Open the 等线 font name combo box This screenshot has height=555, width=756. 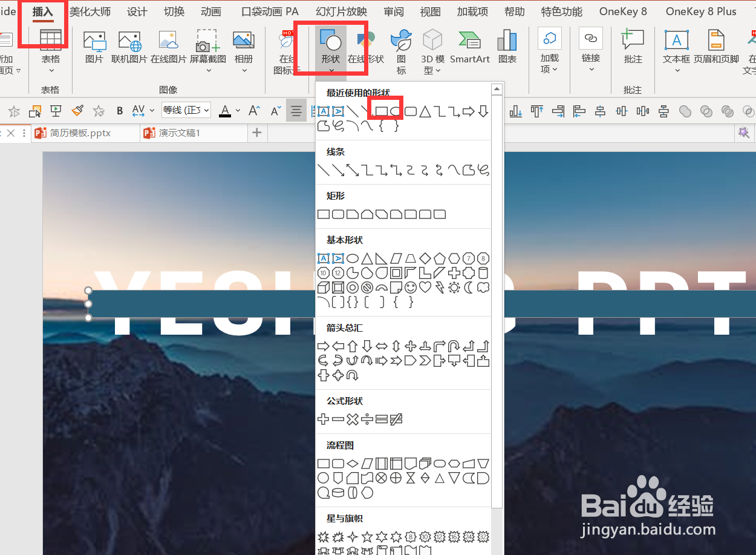tap(186, 110)
